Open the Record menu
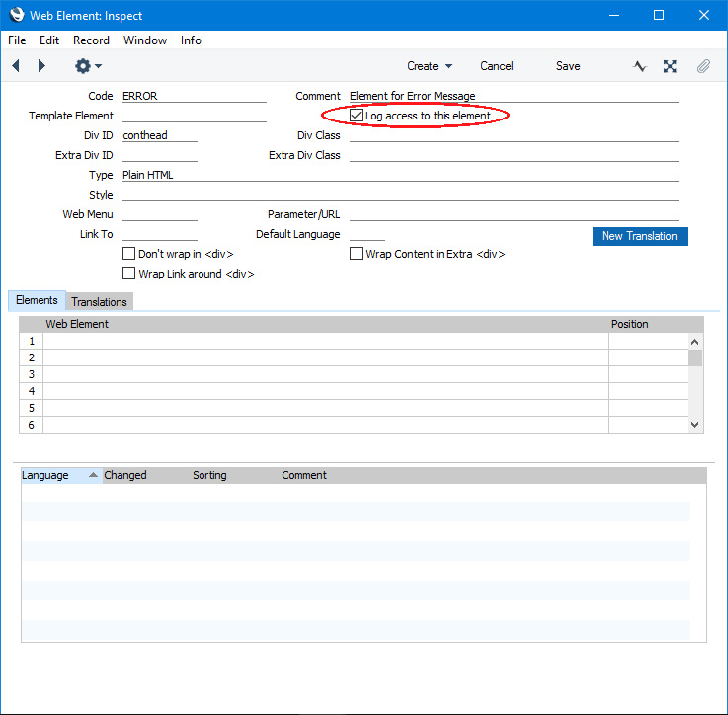728x715 pixels. pos(91,40)
